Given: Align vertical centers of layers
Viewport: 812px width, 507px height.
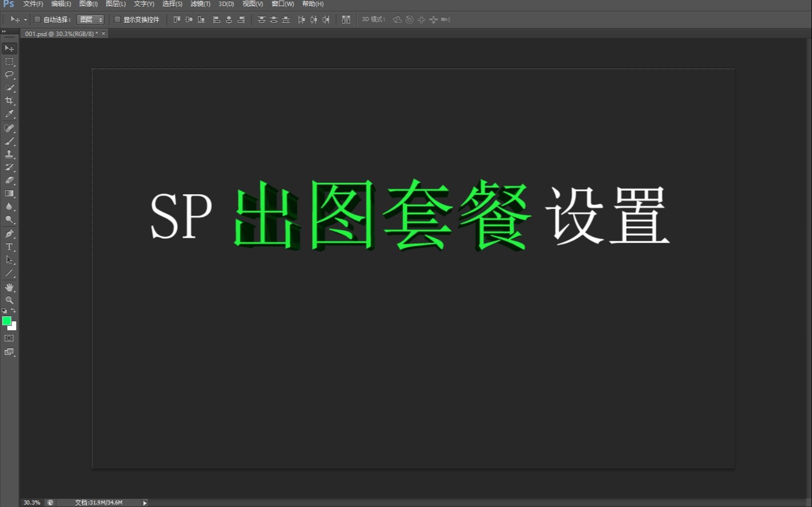Looking at the screenshot, I should [x=189, y=20].
